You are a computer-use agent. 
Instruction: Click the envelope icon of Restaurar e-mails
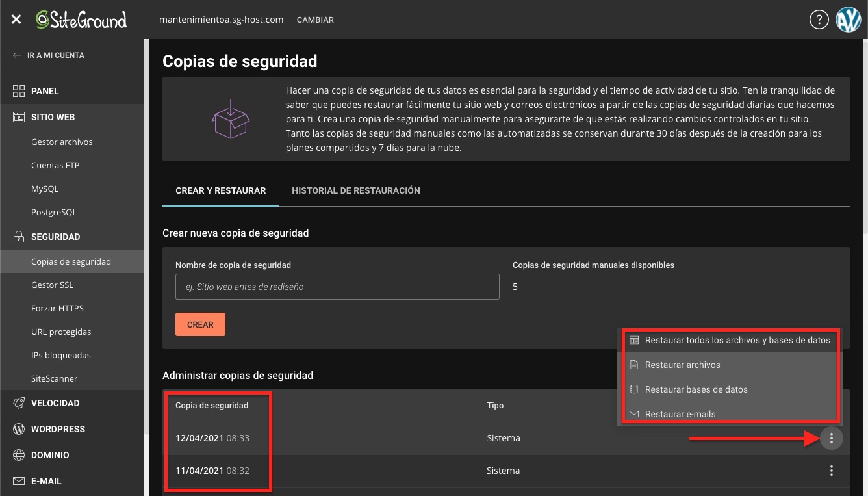coord(634,414)
